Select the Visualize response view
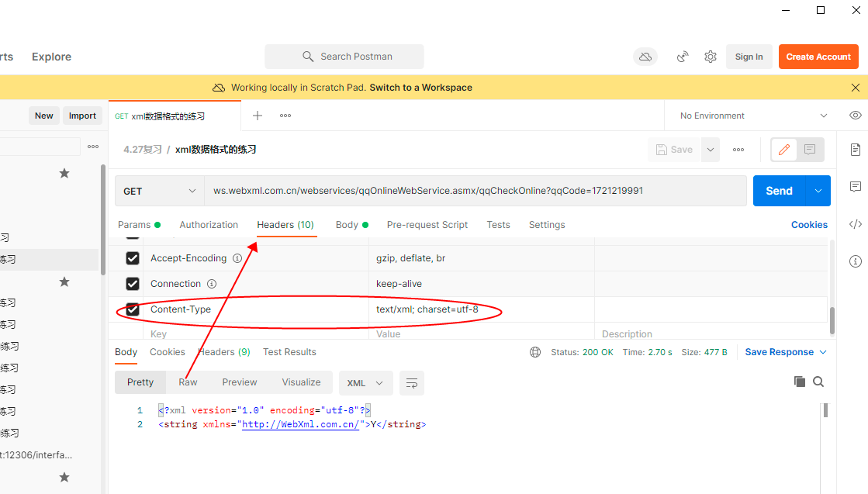Image resolution: width=868 pixels, height=494 pixels. [301, 382]
